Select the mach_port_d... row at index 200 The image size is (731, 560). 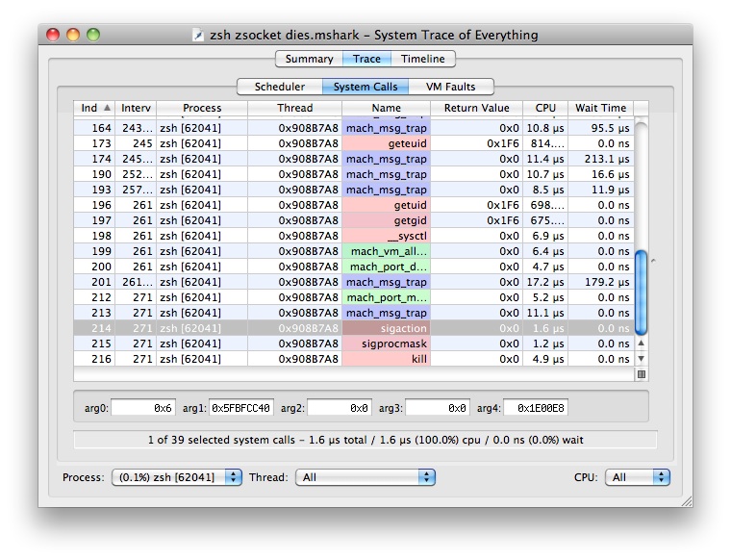coord(354,267)
